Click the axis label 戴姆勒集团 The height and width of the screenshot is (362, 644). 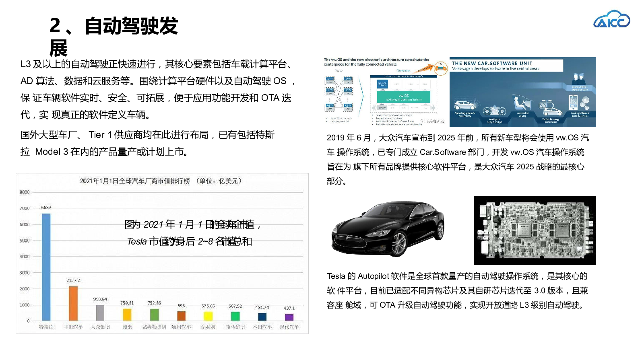[154, 327]
